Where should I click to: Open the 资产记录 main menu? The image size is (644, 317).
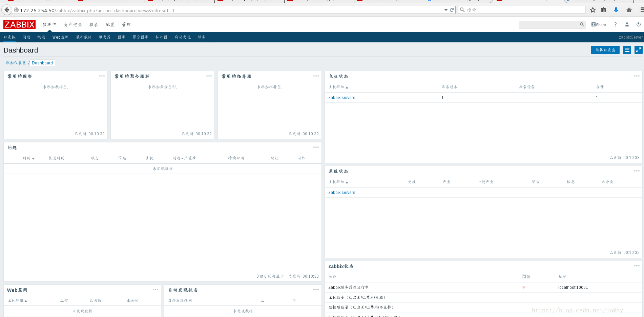(x=73, y=24)
